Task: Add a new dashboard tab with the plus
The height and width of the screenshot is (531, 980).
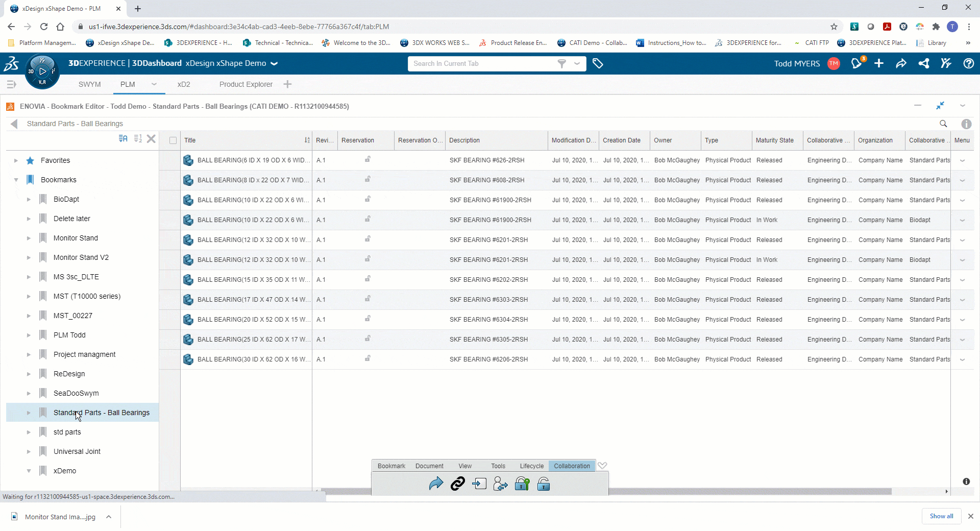Action: 287,84
